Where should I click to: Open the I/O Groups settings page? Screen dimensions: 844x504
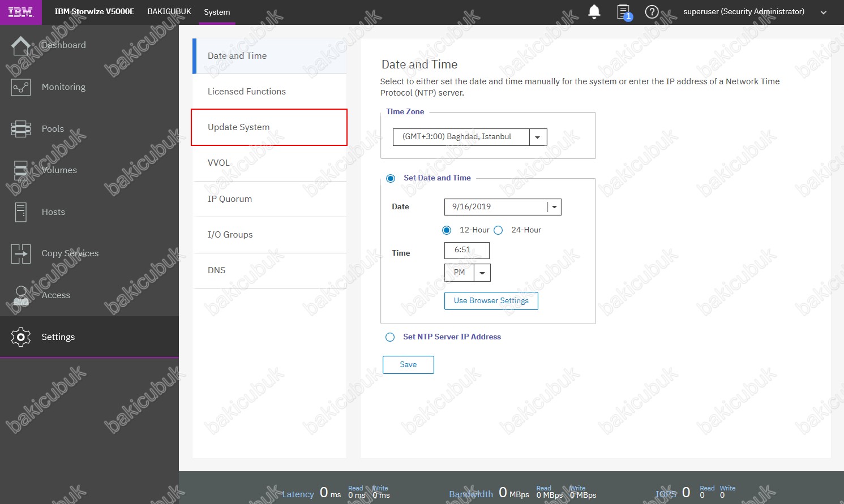click(269, 235)
